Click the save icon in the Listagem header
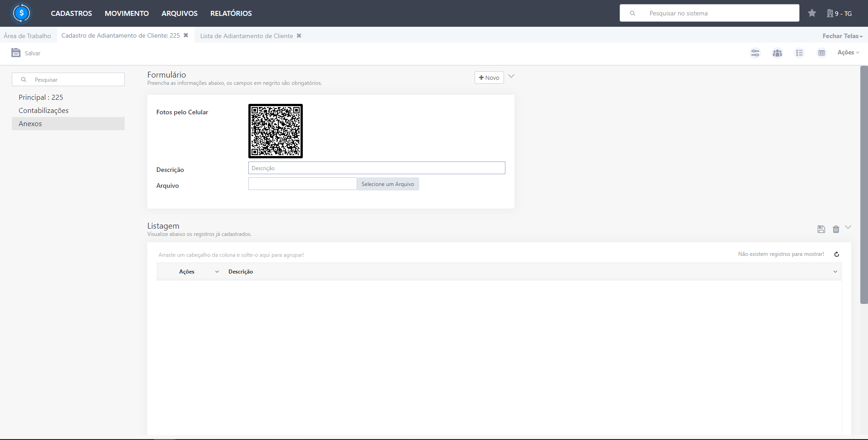868x440 pixels. click(821, 229)
